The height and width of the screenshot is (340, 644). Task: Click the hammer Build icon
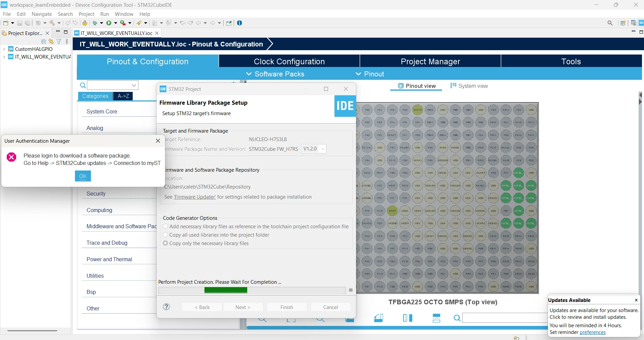(52, 23)
